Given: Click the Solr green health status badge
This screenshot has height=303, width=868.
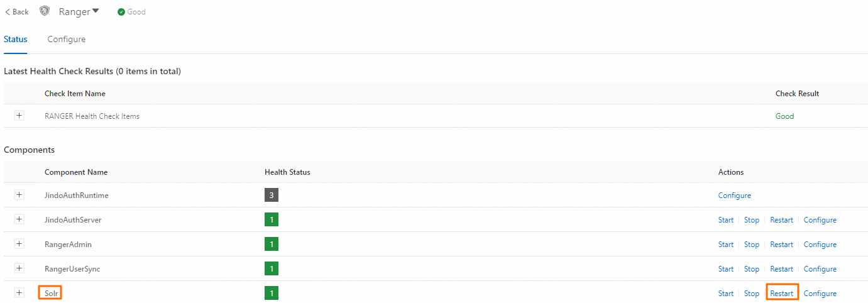Looking at the screenshot, I should pyautogui.click(x=272, y=293).
